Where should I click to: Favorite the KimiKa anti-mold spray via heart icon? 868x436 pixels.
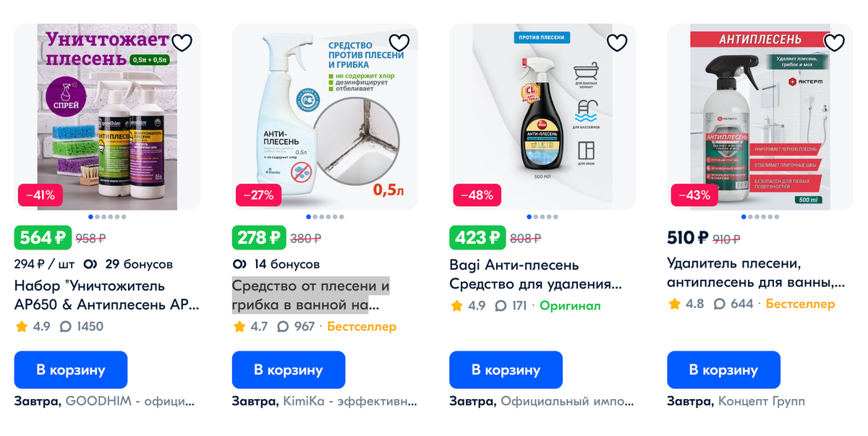point(399,43)
